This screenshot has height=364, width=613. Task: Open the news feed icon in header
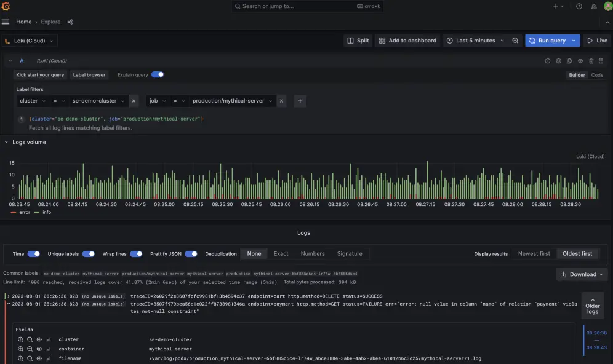click(x=594, y=6)
